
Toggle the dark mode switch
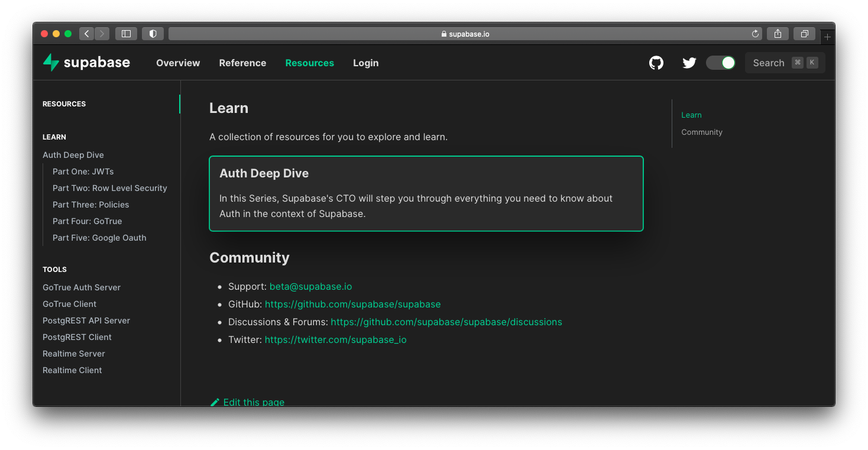click(721, 63)
